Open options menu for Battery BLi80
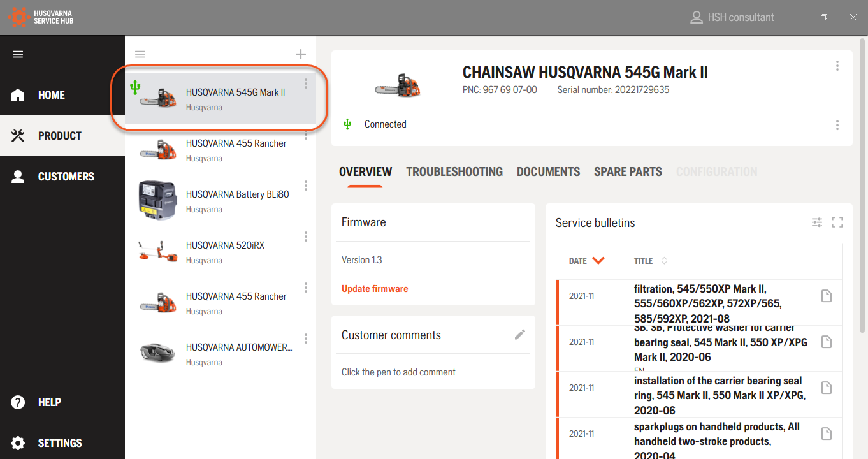The width and height of the screenshot is (868, 459). tap(306, 186)
